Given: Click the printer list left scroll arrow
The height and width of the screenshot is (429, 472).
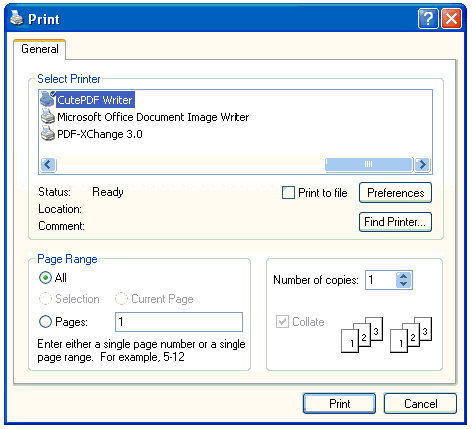Looking at the screenshot, I should click(x=48, y=164).
